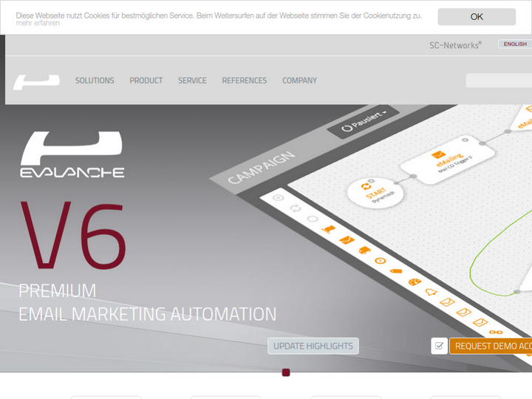Screen dimensions: 532x399
Task: Click the orange bell notification icon
Action: coord(431,292)
